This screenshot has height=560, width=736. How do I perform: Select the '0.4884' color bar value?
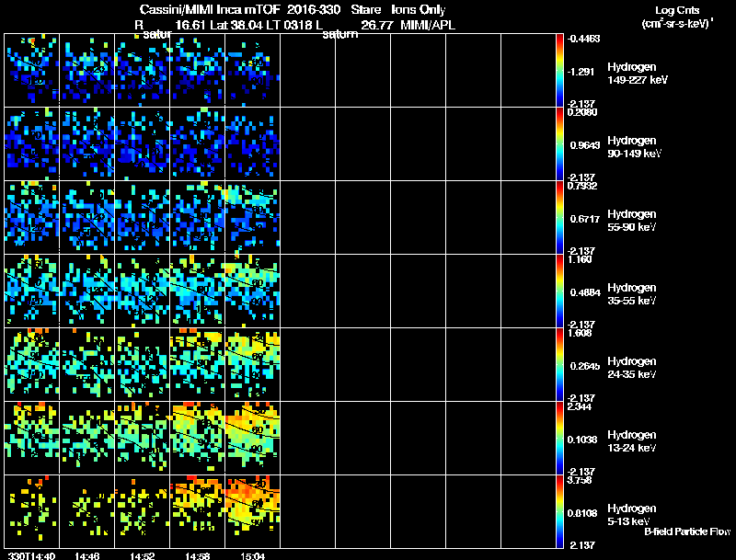585,292
